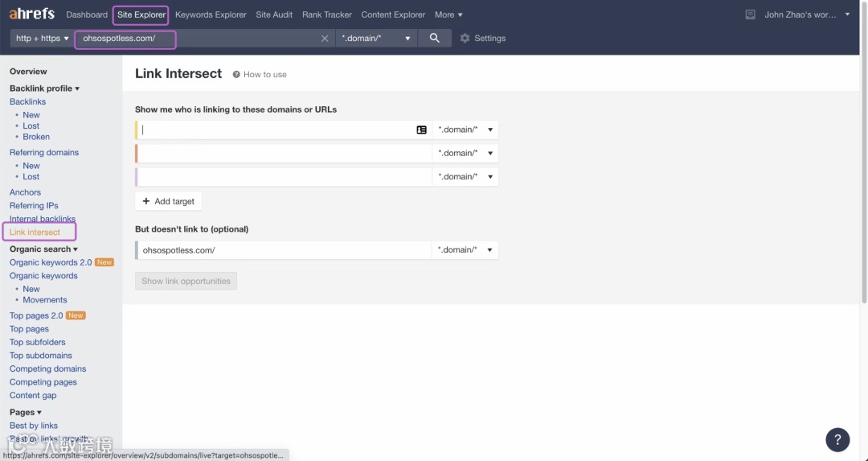The width and height of the screenshot is (868, 461).
Task: Open notifications panel icon near workspace name
Action: coord(750,15)
